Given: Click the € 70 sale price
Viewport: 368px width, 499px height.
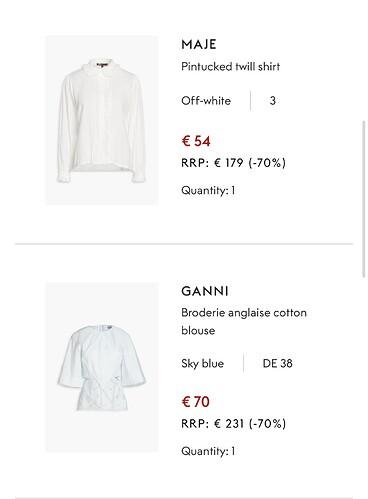Looking at the screenshot, I should click(x=196, y=402).
